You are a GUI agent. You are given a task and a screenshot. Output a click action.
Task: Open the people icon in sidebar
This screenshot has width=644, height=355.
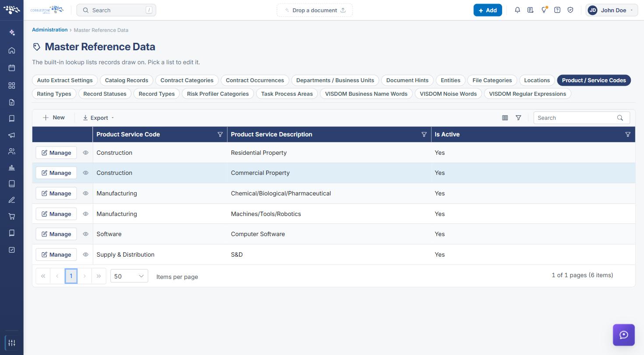(12, 151)
